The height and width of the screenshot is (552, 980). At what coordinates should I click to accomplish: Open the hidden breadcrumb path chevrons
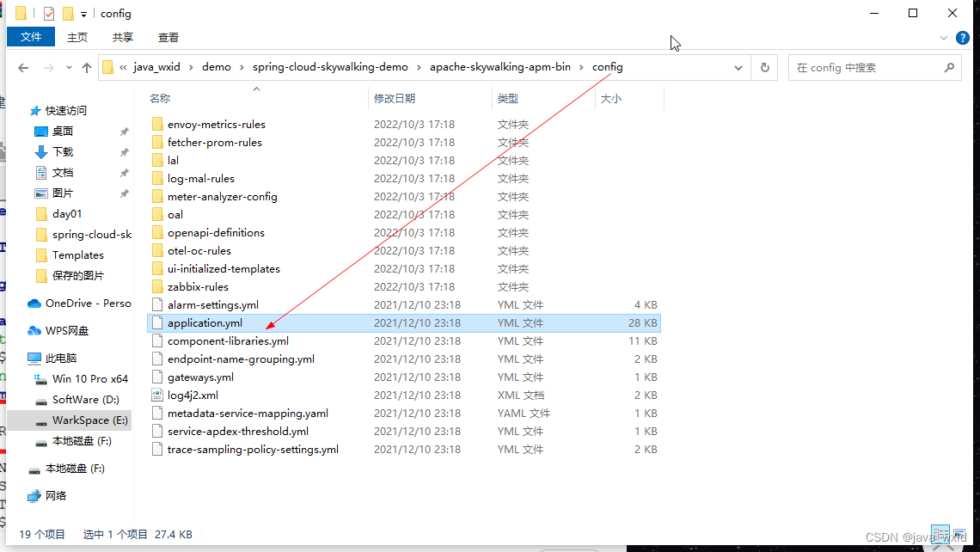coord(123,68)
